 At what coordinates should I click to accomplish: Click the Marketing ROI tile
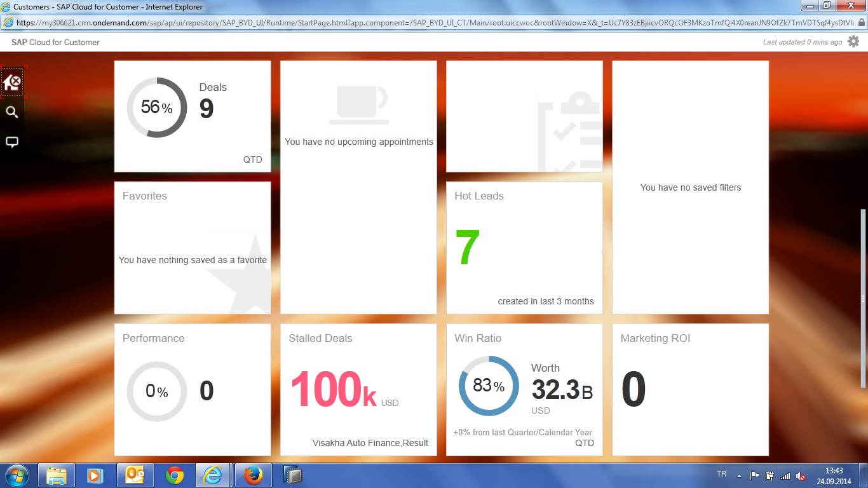coord(690,390)
